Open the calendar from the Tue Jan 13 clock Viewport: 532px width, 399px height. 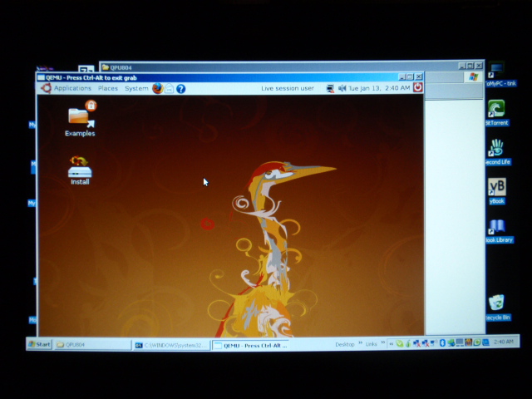coord(379,88)
